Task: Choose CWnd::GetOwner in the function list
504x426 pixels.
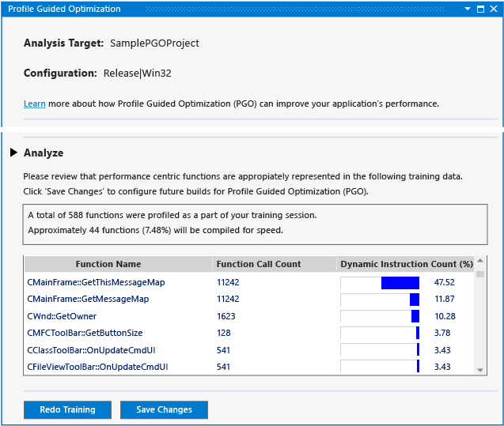Action: (62, 316)
